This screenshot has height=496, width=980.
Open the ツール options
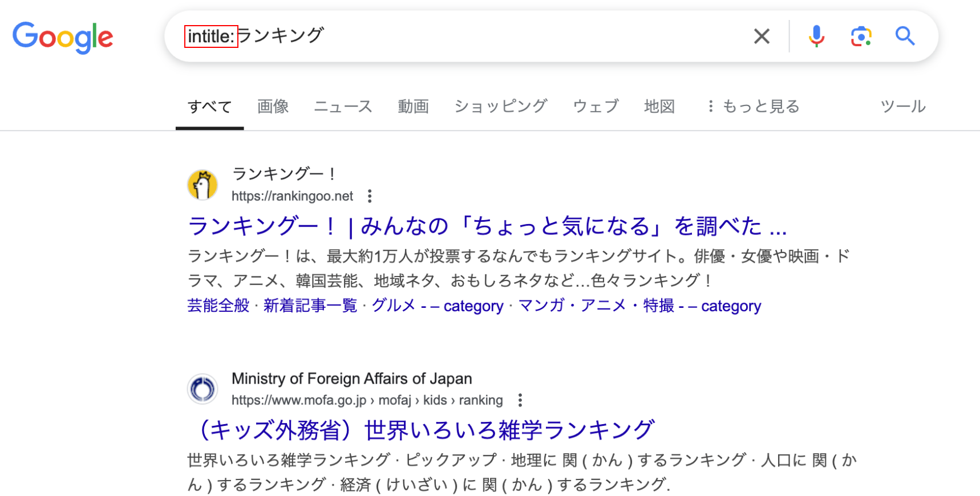(x=903, y=107)
